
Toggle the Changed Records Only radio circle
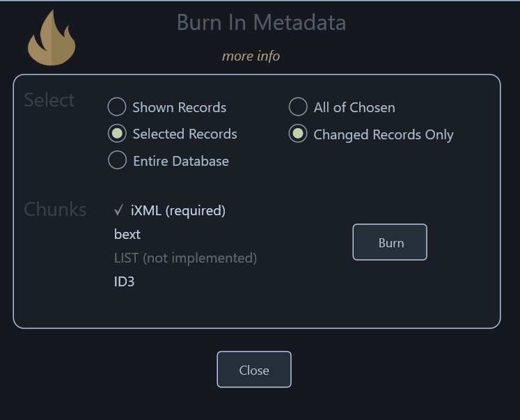(298, 133)
